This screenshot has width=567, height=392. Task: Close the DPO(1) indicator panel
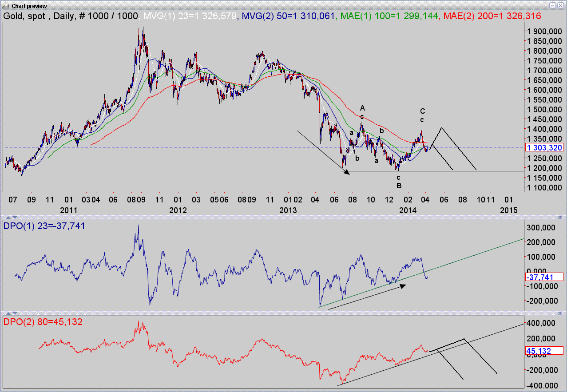[x=559, y=218]
